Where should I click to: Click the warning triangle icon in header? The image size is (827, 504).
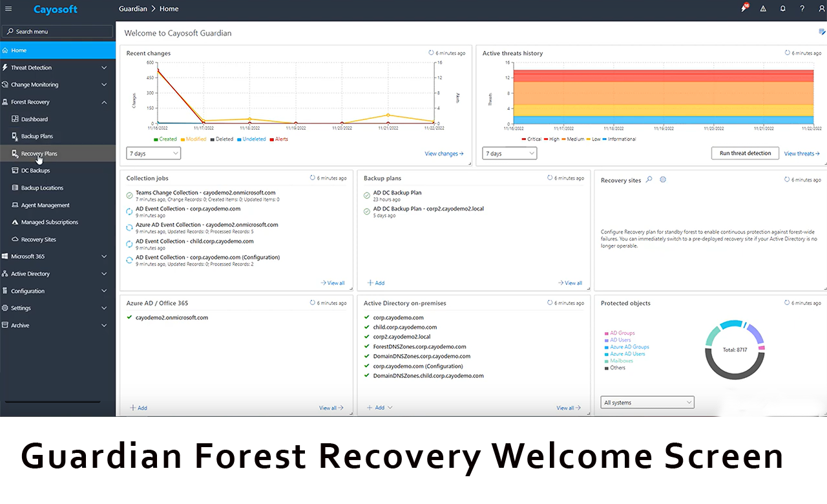(763, 9)
